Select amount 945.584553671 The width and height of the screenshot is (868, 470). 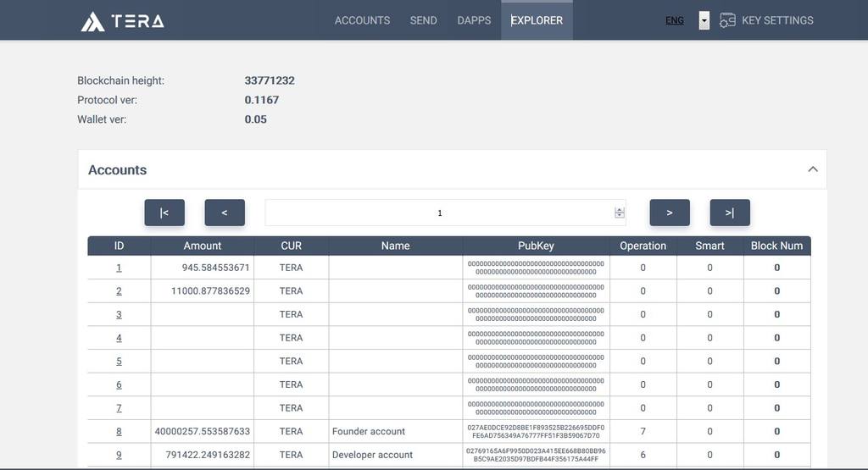coord(216,268)
